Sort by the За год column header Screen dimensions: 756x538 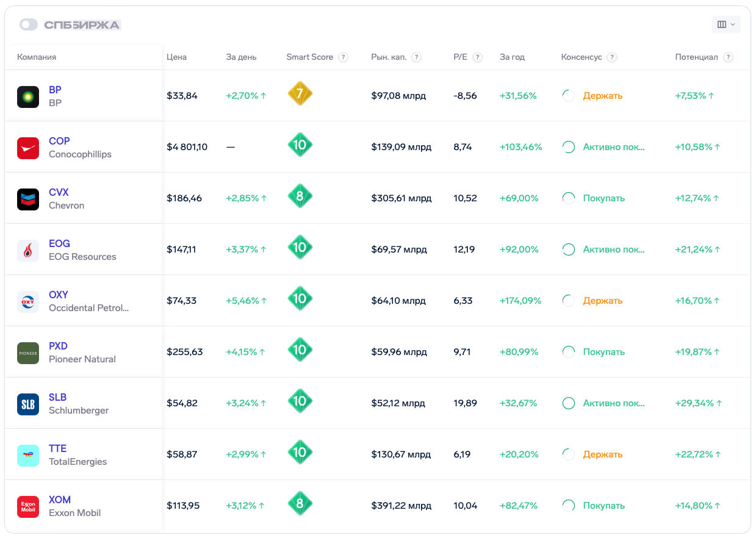coord(512,57)
